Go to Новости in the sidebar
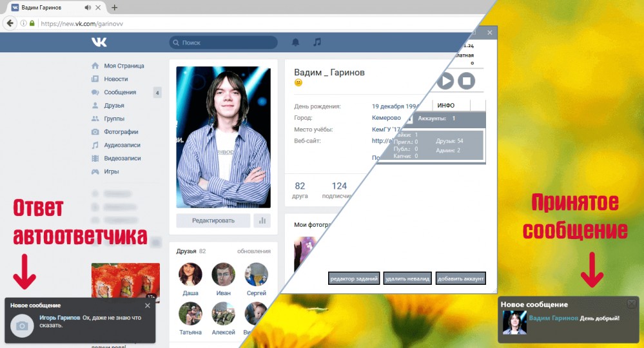 coord(116,79)
